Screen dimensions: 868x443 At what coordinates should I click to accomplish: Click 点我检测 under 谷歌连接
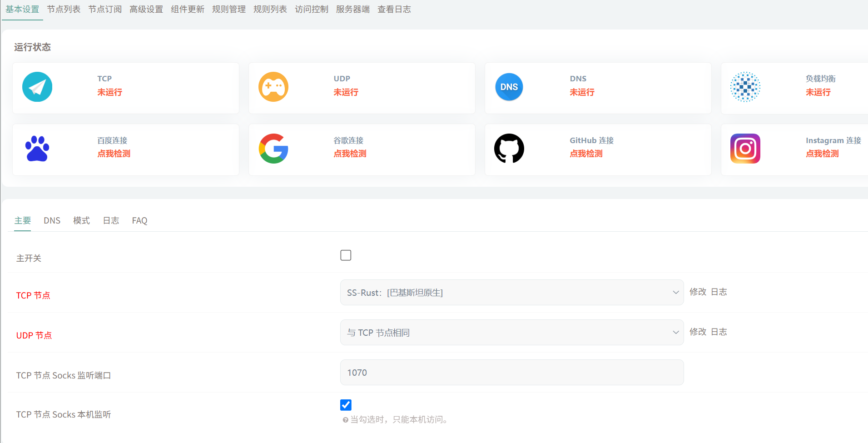click(x=350, y=154)
